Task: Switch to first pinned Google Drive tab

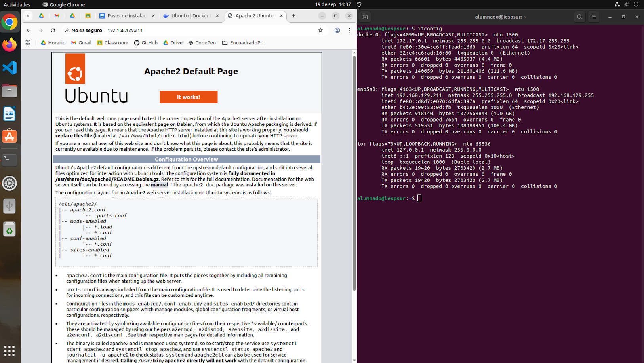Action: (41, 16)
